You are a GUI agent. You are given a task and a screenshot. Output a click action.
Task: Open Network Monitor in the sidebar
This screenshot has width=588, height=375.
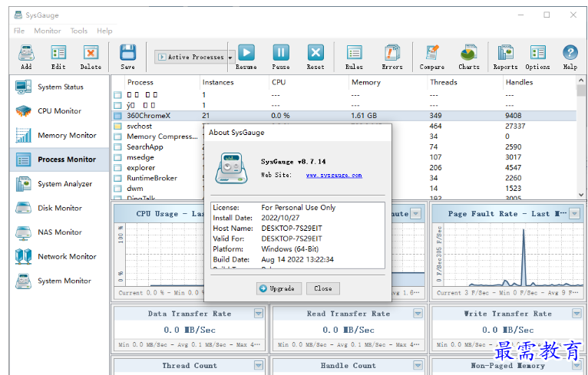click(x=60, y=257)
